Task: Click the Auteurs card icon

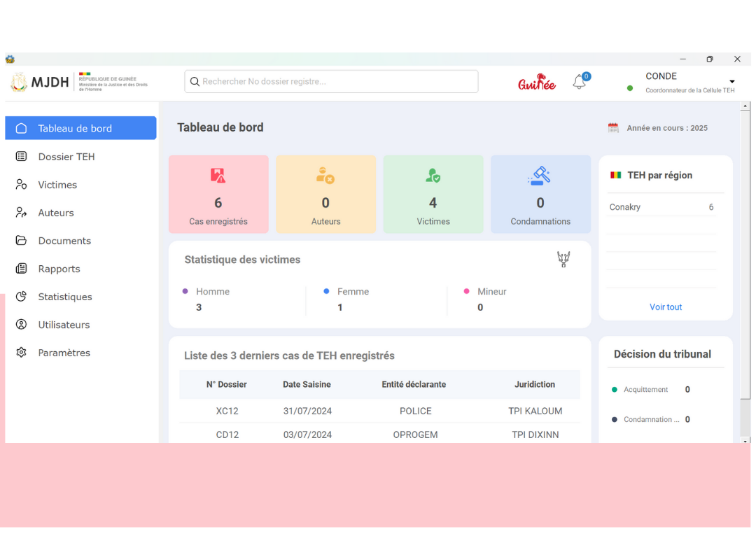Action: [x=325, y=176]
